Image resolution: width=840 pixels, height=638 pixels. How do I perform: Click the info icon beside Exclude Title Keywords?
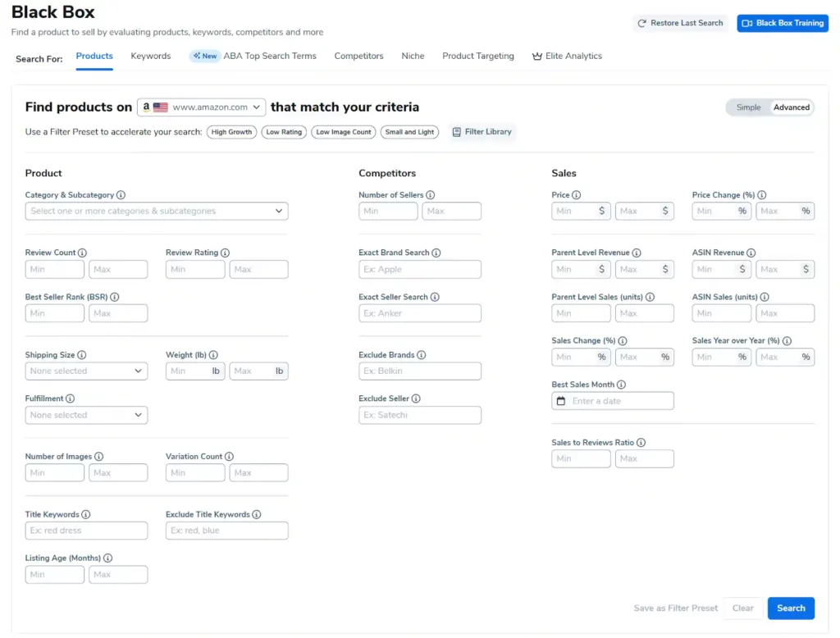(257, 515)
